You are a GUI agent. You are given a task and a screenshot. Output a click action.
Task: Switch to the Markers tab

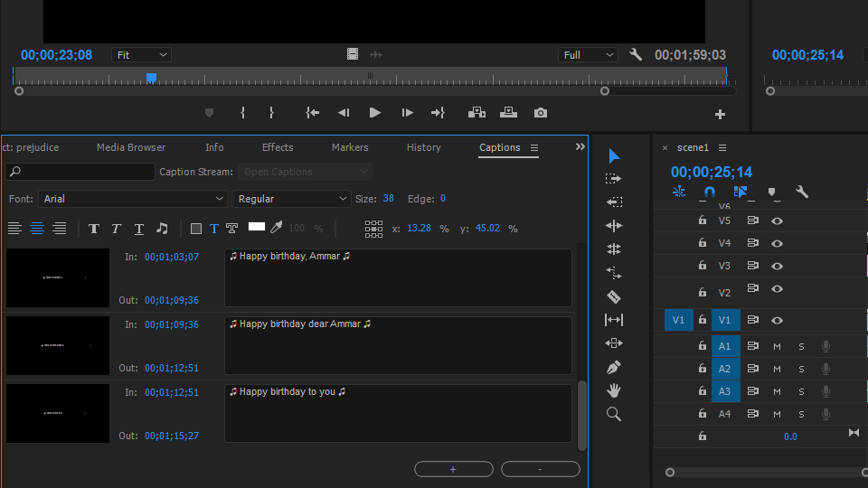click(x=350, y=147)
